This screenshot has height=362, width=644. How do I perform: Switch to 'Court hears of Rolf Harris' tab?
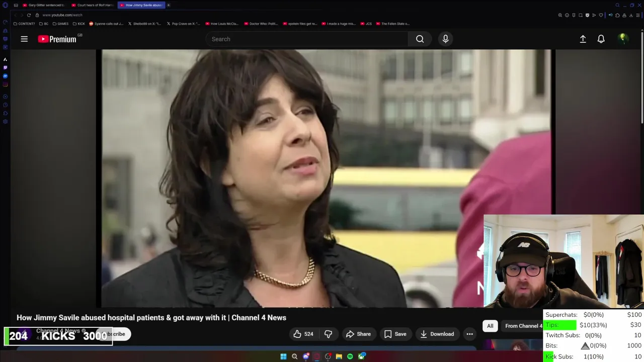tap(93, 5)
